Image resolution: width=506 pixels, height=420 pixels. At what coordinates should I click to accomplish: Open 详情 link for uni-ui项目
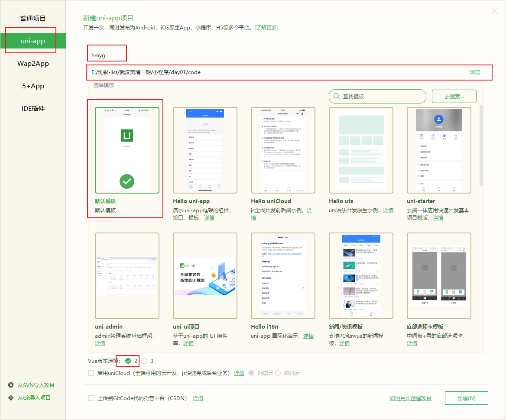tap(188, 343)
